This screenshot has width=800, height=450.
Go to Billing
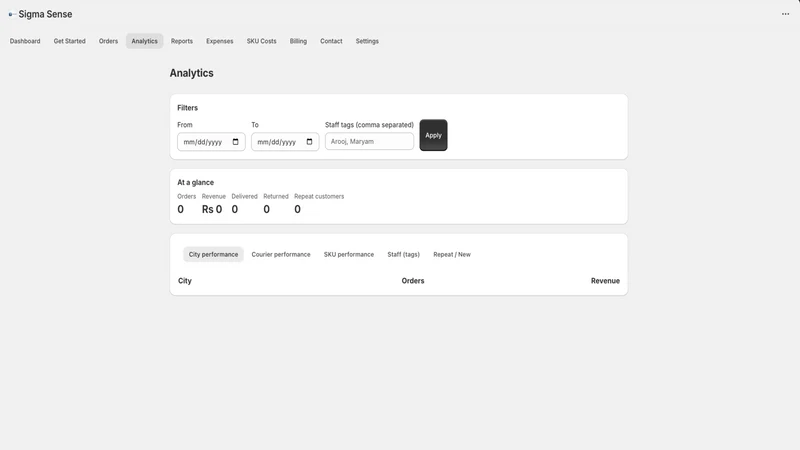tap(298, 41)
